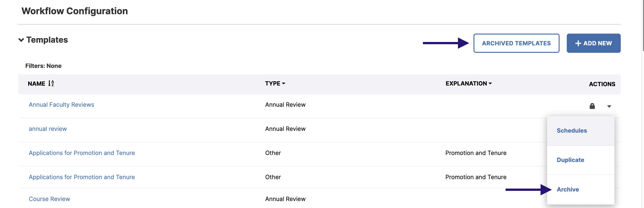
Task: Click the Workflow Configuration heading
Action: point(75,11)
